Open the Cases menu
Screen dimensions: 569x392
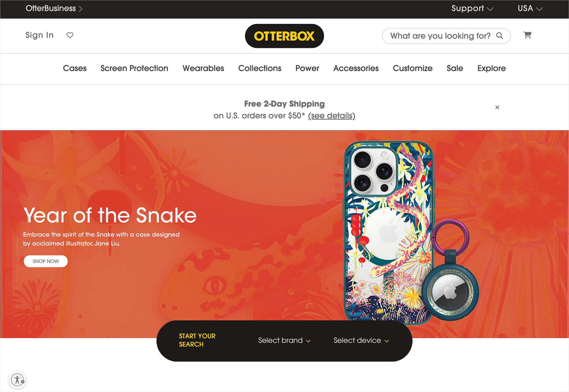click(75, 68)
